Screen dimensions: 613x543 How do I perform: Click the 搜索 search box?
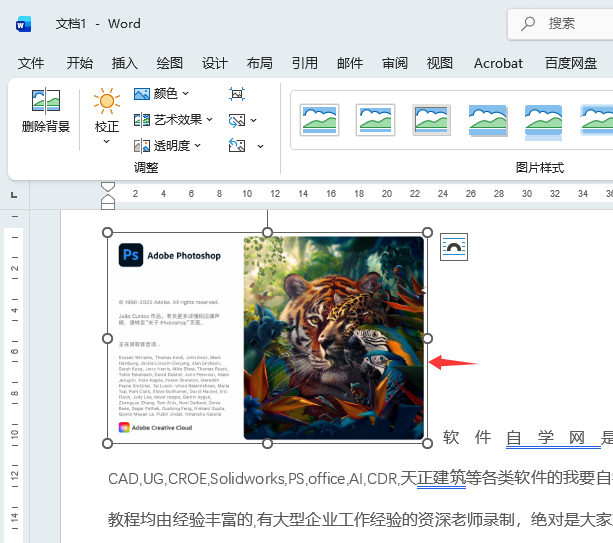561,24
